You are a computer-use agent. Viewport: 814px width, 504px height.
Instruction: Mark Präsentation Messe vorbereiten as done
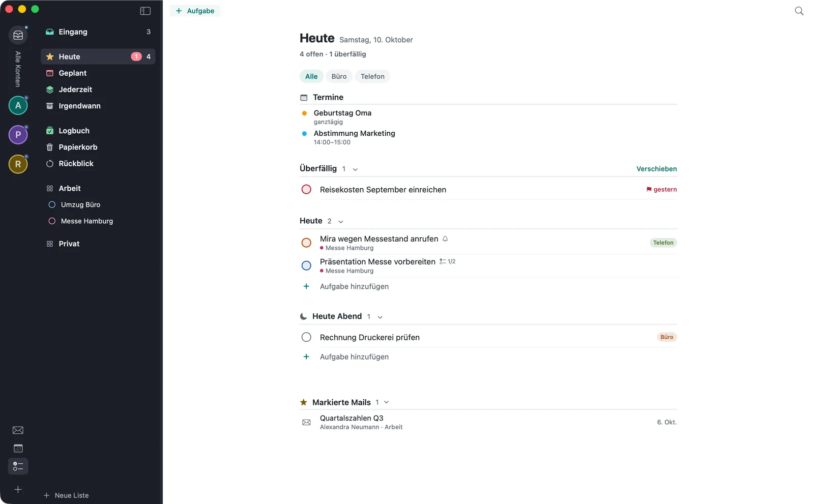point(306,265)
